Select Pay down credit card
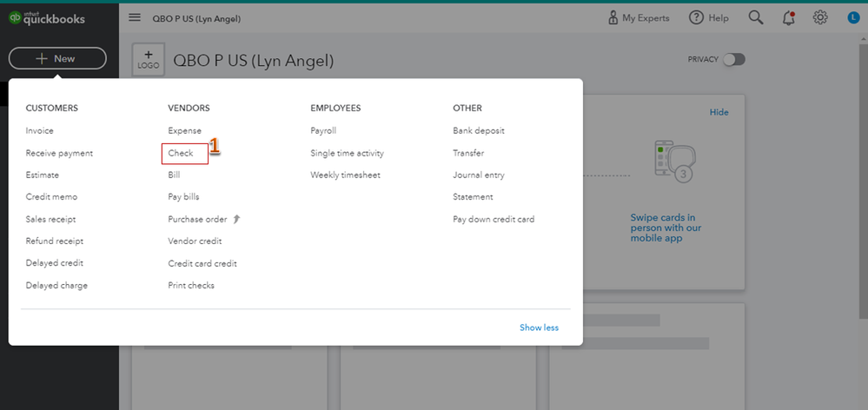The image size is (868, 410). click(x=494, y=219)
